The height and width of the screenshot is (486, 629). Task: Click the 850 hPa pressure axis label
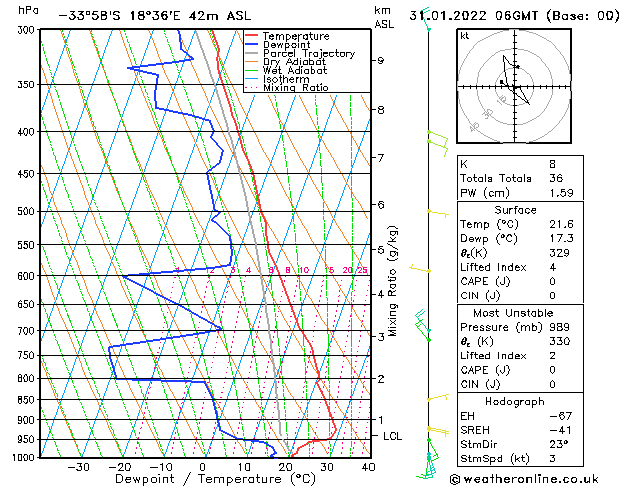pyautogui.click(x=28, y=400)
